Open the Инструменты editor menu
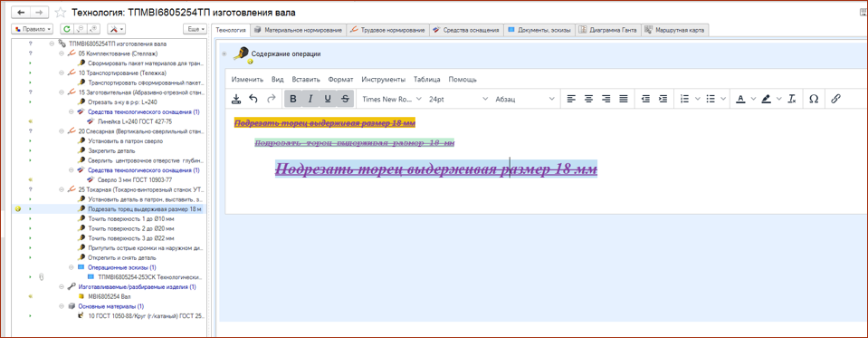The width and height of the screenshot is (868, 338). click(x=384, y=79)
